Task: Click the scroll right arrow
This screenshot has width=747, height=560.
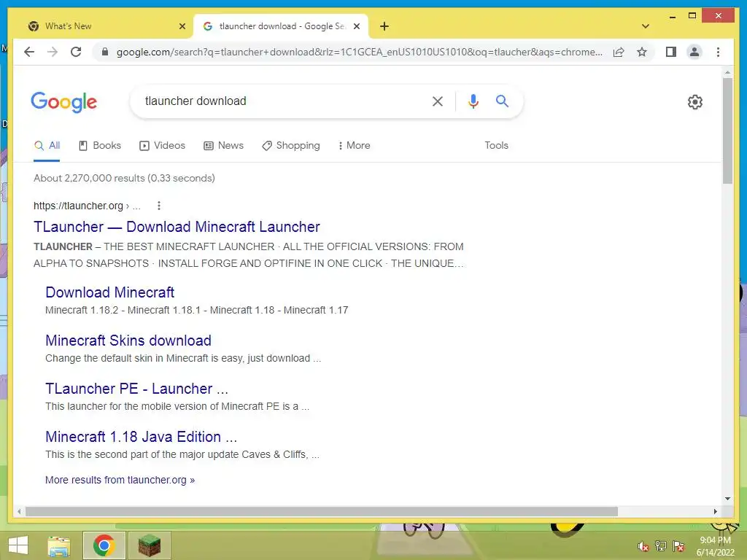Action: click(715, 511)
